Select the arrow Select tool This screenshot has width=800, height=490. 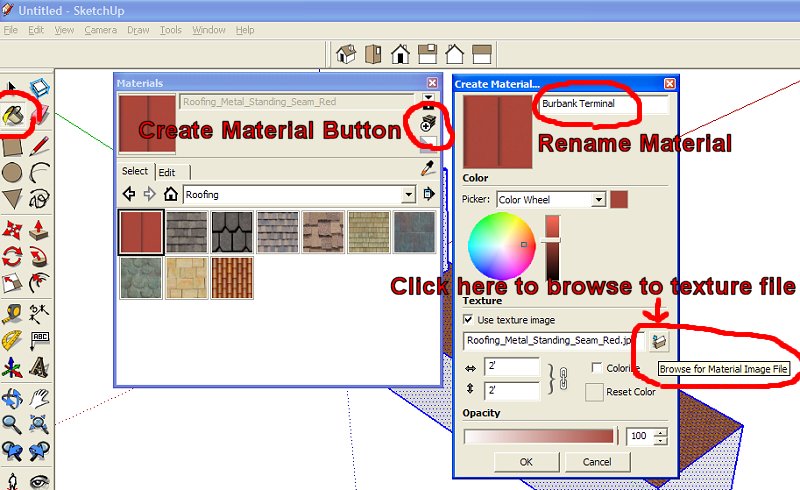coord(12,87)
